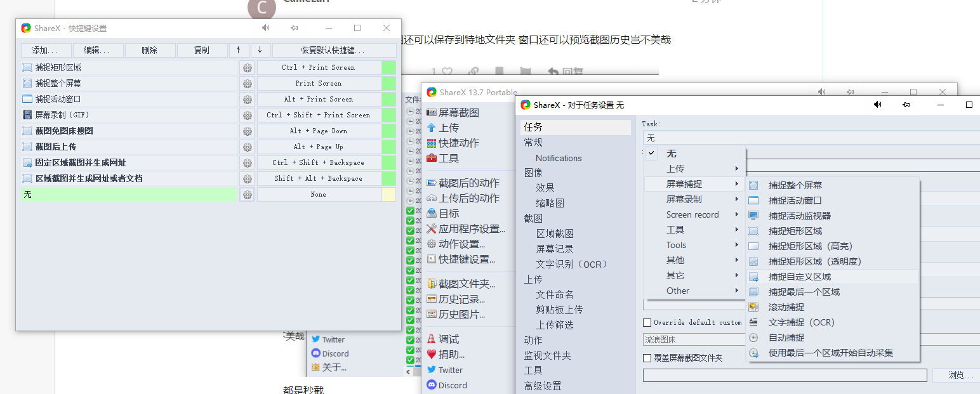Viewport: 980px width, 394px height.
Task: Select the checked 无 menu option
Action: click(x=671, y=154)
